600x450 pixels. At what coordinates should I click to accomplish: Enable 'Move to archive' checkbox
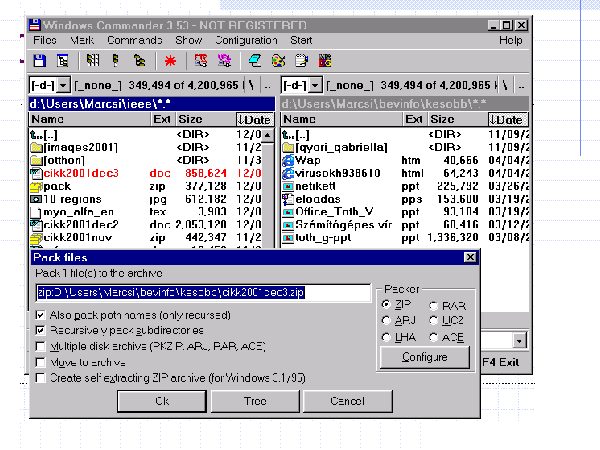(40, 362)
